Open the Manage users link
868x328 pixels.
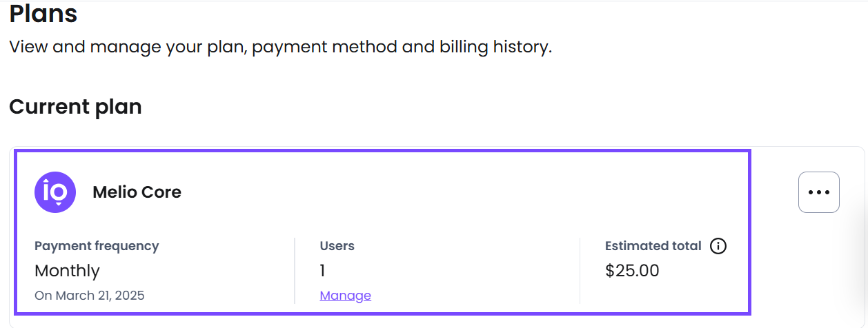coord(346,296)
